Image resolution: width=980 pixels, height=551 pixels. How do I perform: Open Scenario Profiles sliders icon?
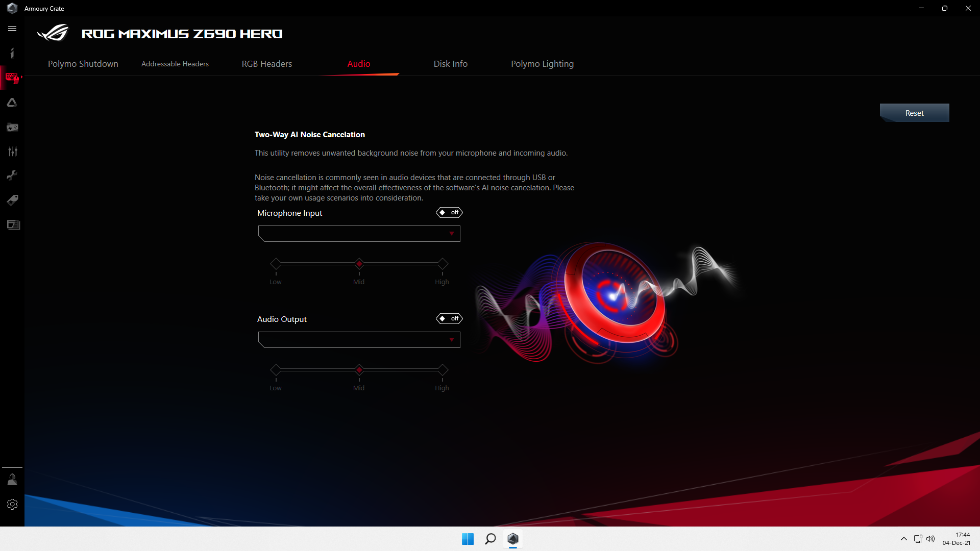(12, 152)
